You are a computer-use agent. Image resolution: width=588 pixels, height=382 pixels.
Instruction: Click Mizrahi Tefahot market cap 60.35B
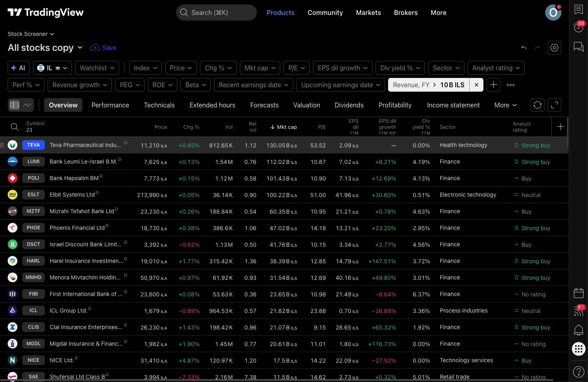283,212
